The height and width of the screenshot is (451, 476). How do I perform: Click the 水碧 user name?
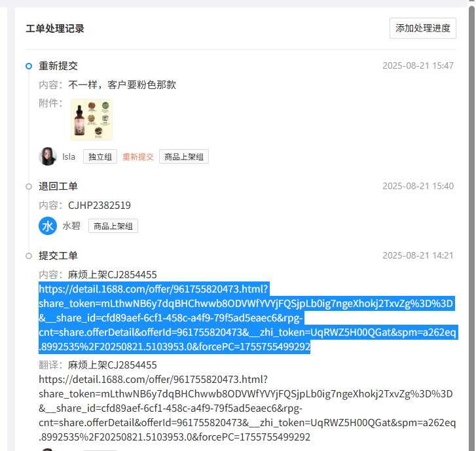tap(71, 226)
